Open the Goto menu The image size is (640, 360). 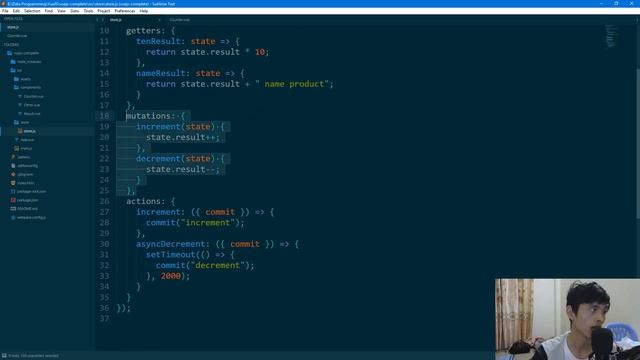pyautogui.click(x=75, y=11)
